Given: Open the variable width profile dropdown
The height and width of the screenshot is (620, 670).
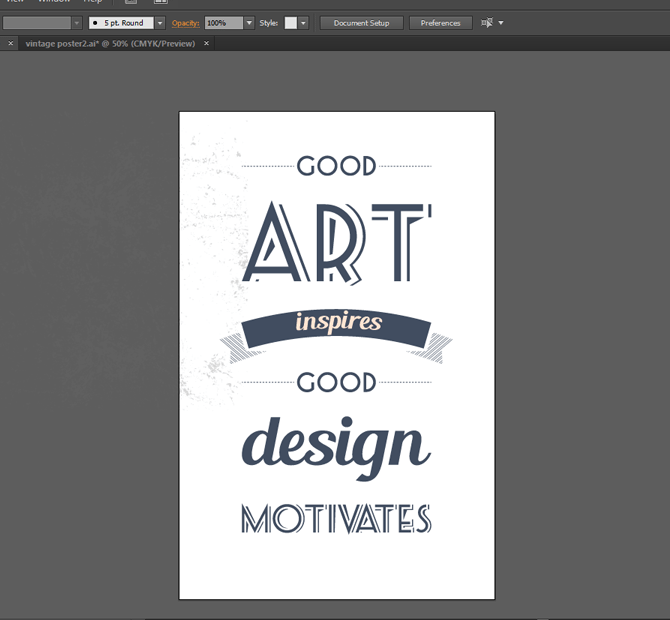Looking at the screenshot, I should click(76, 22).
